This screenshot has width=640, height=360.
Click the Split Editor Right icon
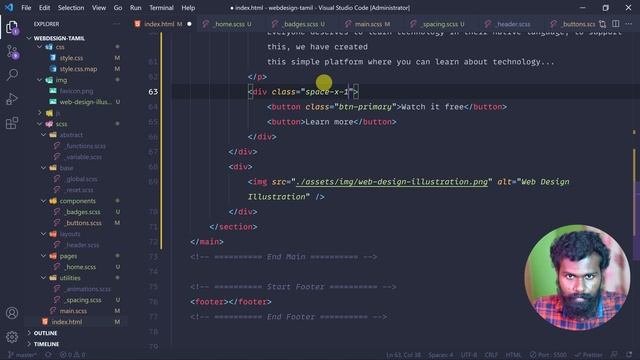click(616, 24)
